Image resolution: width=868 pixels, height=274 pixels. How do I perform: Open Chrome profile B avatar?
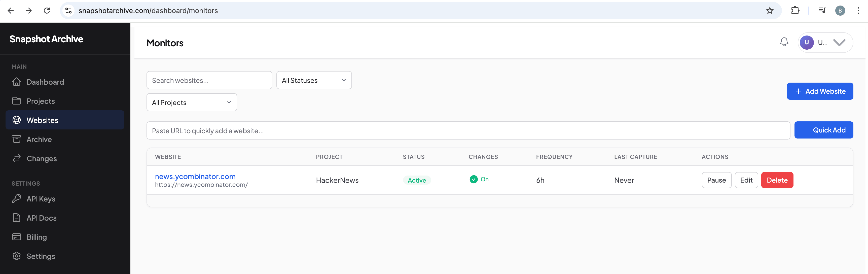pos(840,10)
